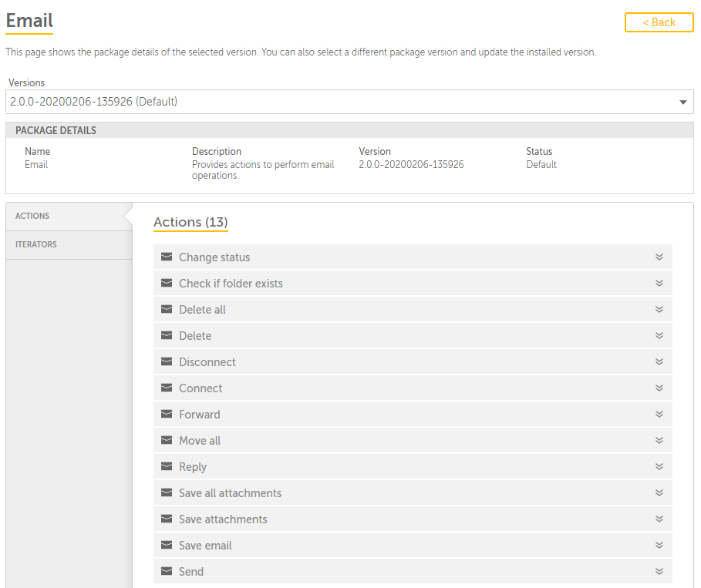Expand the Connect action chevron

(659, 388)
